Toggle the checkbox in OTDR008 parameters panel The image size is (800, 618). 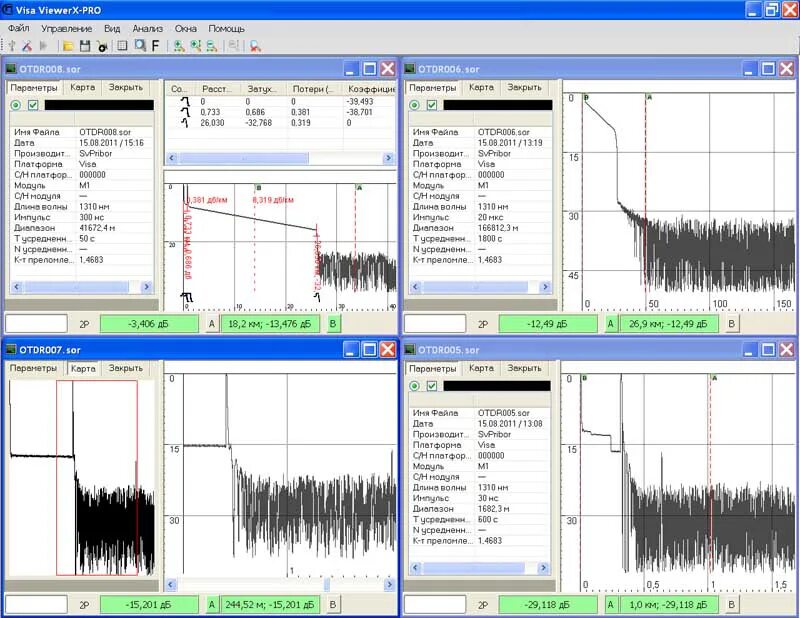[33, 105]
